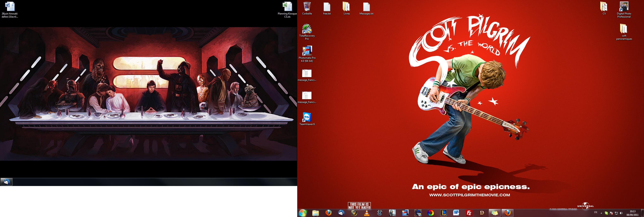Select Planning Kiosque CS.xls file
Viewport: 644px width, 217px height.
287,10
